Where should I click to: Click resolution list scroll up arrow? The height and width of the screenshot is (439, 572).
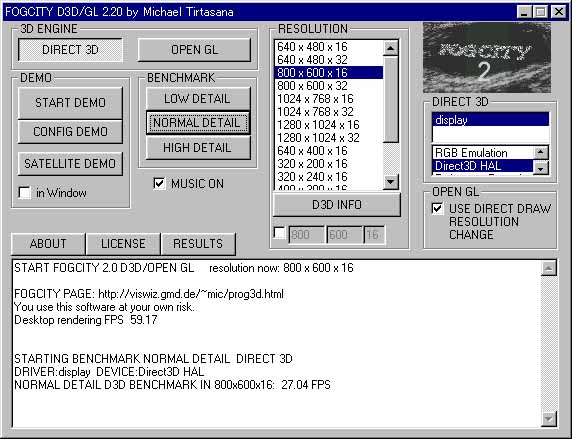pyautogui.click(x=391, y=48)
